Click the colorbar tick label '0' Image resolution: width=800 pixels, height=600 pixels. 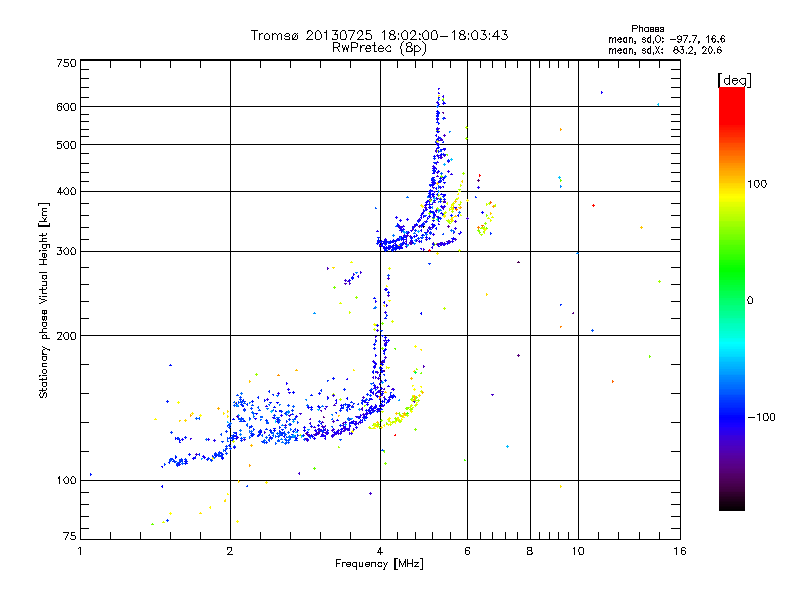click(x=749, y=301)
